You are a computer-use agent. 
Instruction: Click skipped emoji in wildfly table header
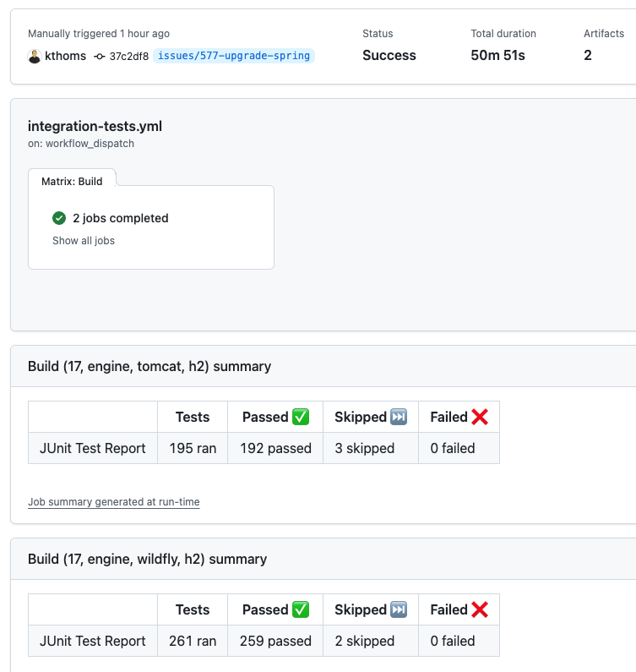[399, 609]
